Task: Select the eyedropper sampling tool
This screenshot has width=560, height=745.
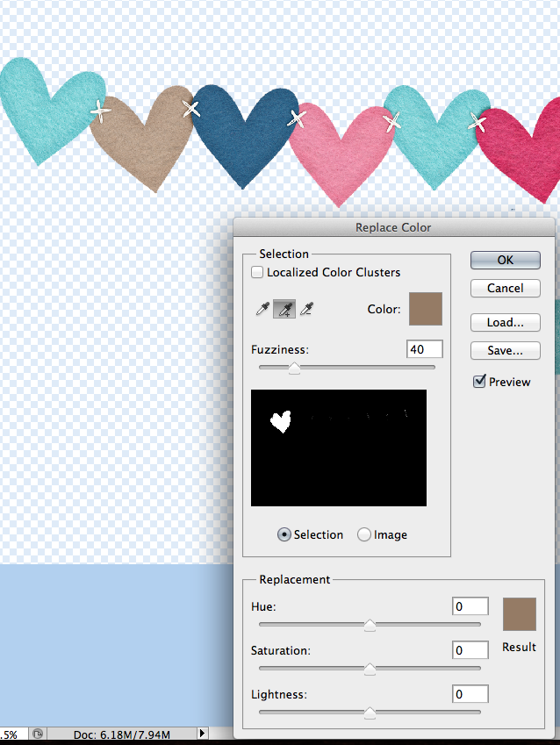Action: 262,309
